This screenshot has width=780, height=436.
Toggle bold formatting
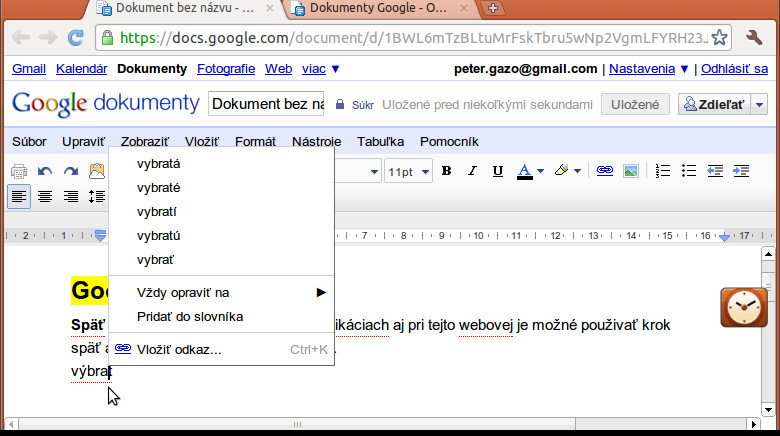pos(447,171)
